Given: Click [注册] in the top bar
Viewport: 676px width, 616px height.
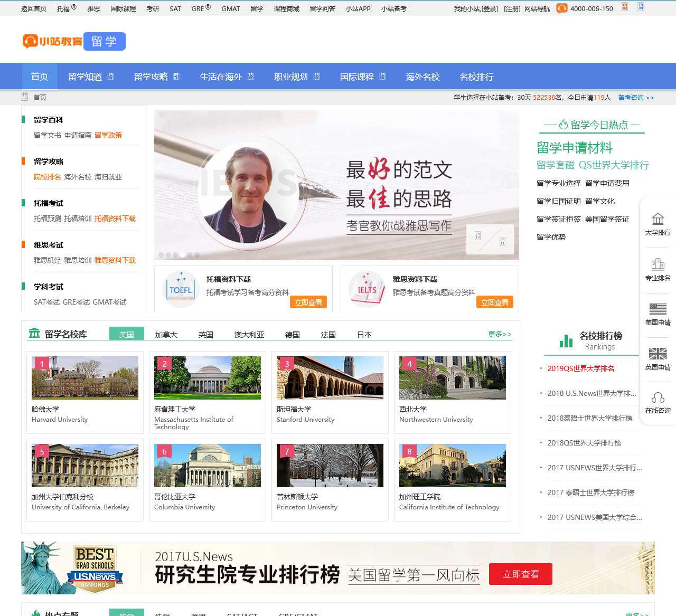Looking at the screenshot, I should click(512, 8).
